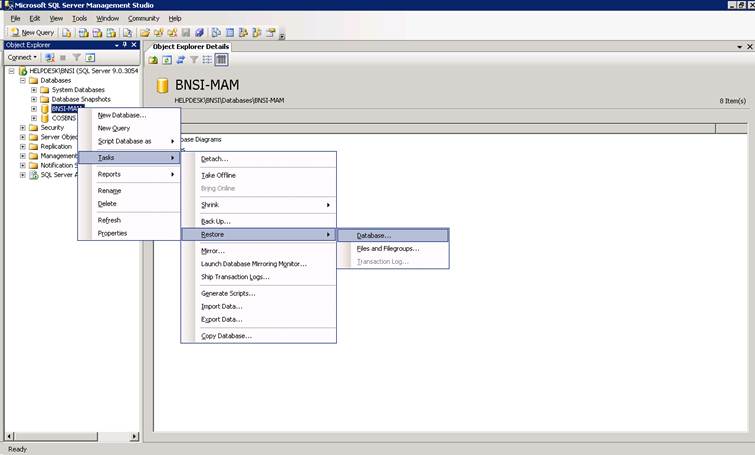Click the SQL Server Mobile Query icon

click(x=127, y=33)
